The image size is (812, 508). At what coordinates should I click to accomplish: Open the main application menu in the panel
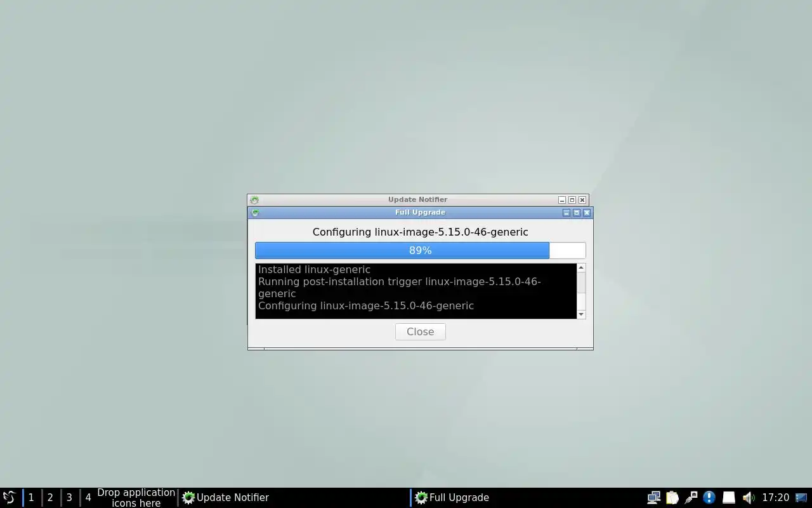pyautogui.click(x=10, y=497)
